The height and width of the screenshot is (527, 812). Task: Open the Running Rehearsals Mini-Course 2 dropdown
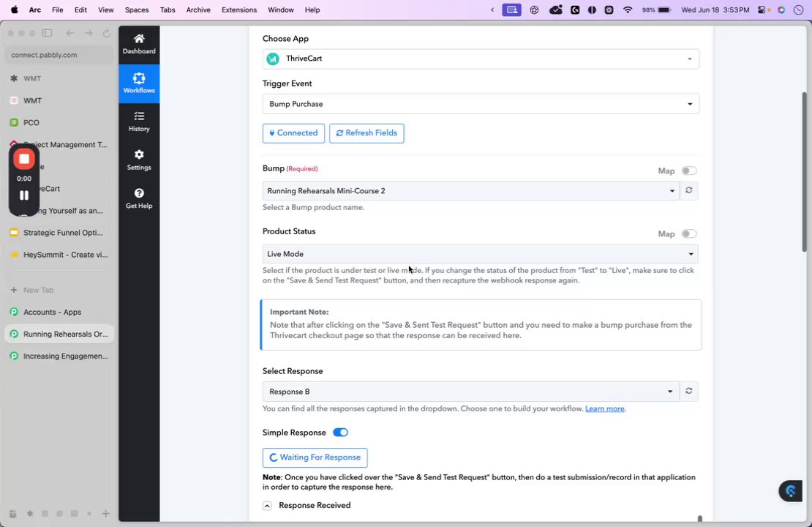(x=470, y=191)
